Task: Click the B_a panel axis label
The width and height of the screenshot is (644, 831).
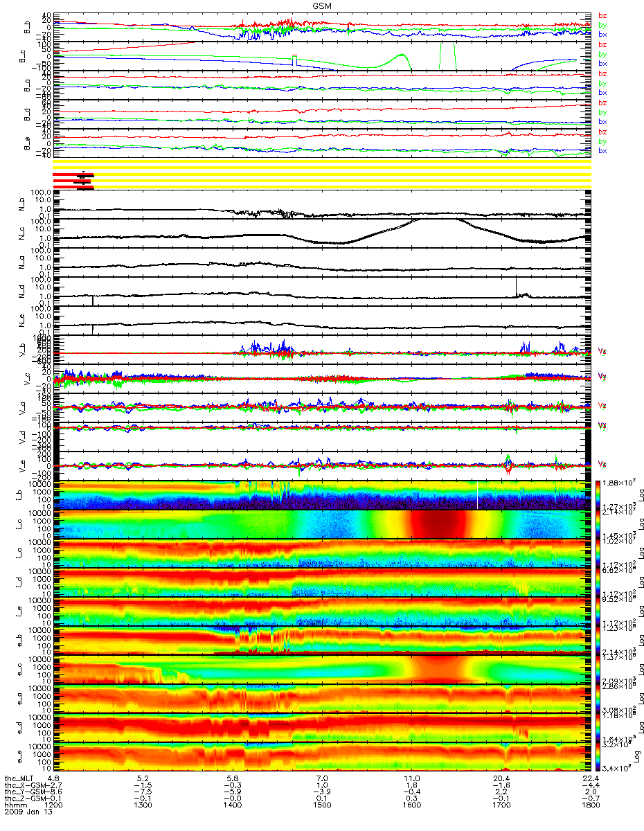Action: tap(28, 86)
